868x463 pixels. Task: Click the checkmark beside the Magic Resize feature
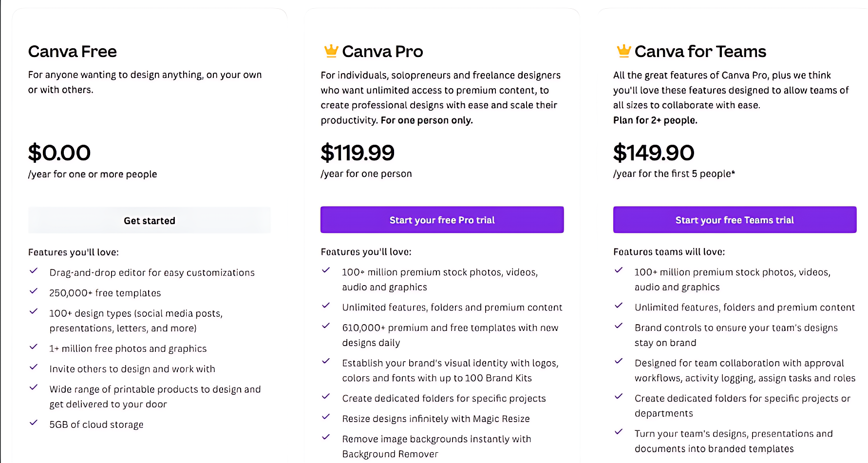(325, 417)
